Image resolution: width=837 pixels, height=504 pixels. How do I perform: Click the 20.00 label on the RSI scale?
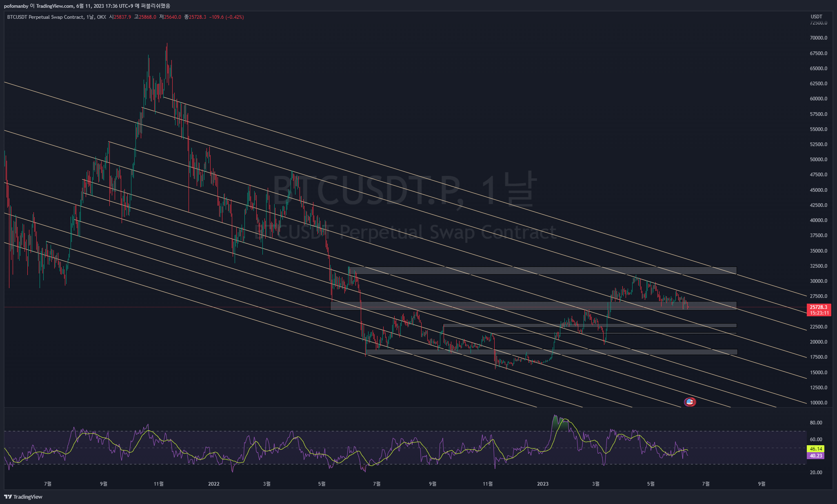816,473
